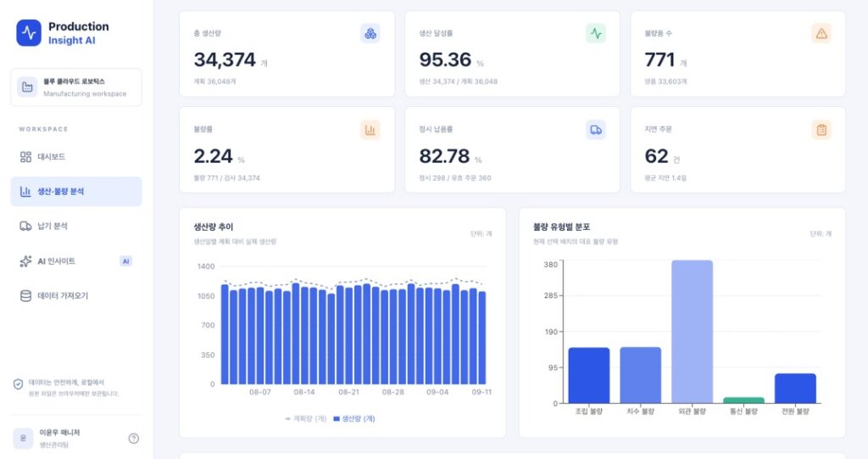Select 생산·불량 분석 in the sidebar

coord(75,192)
